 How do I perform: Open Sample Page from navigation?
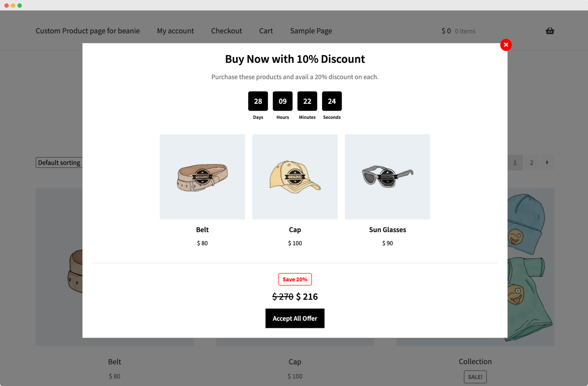pyautogui.click(x=311, y=31)
